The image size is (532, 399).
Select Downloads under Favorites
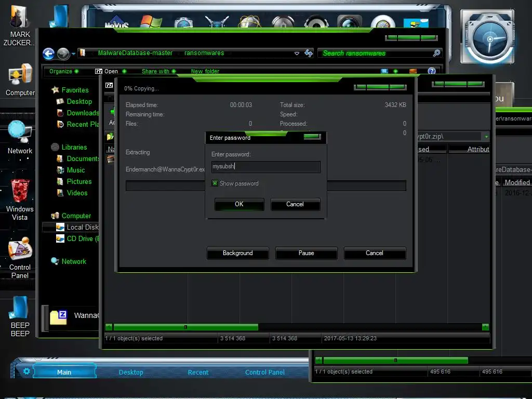coord(78,113)
